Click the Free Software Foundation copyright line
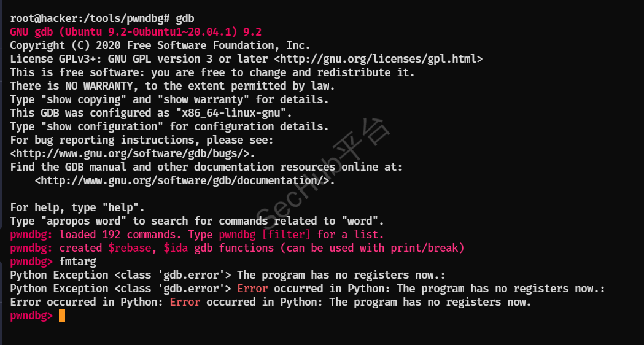This screenshot has height=345, width=644. click(160, 45)
